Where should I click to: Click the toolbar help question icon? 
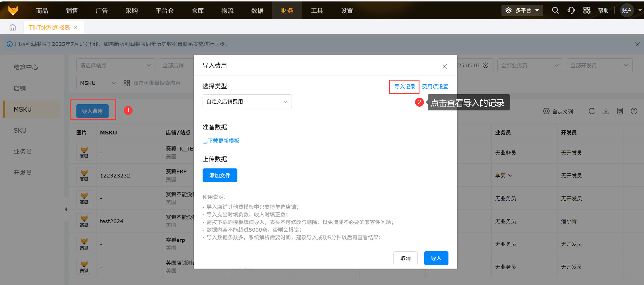coord(634,111)
